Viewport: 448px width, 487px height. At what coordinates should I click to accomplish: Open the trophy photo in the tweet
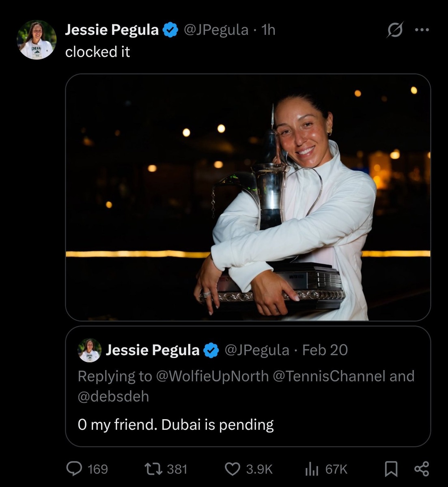coord(248,197)
